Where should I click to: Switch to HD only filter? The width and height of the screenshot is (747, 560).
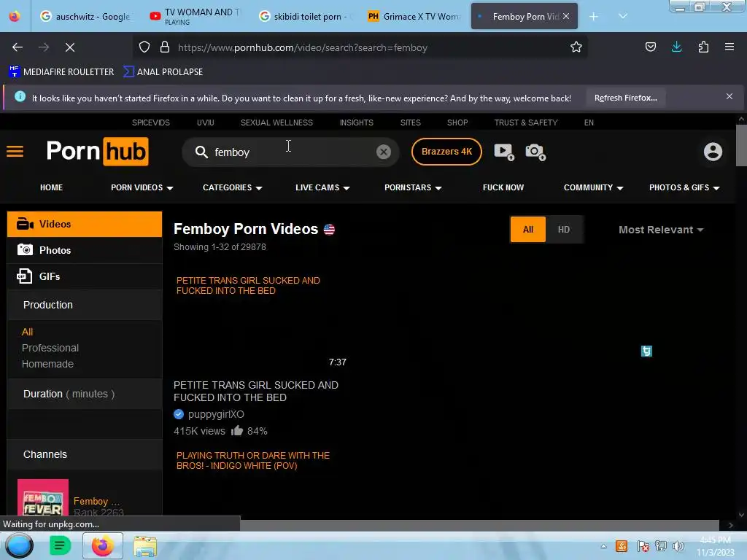point(564,230)
